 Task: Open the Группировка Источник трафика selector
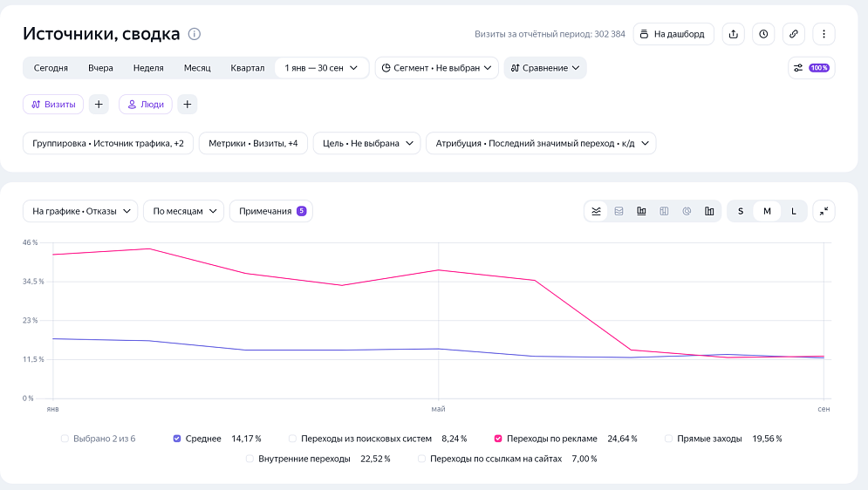pyautogui.click(x=108, y=143)
